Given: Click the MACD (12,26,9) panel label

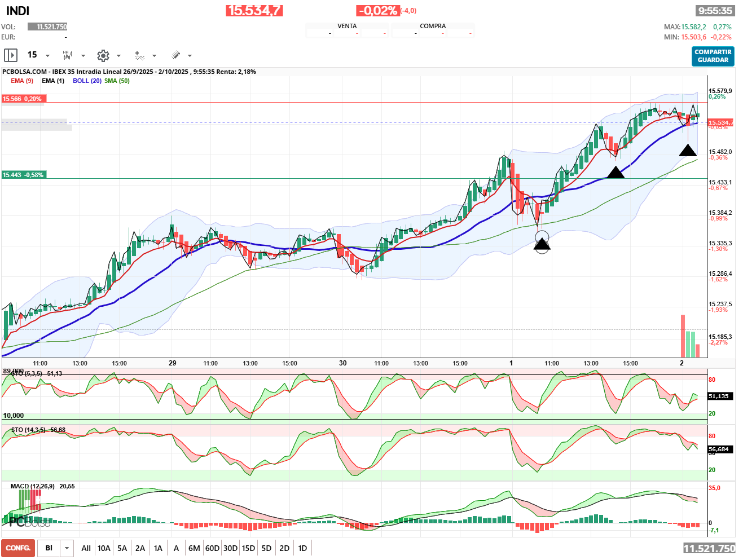Looking at the screenshot, I should click(x=33, y=486).
